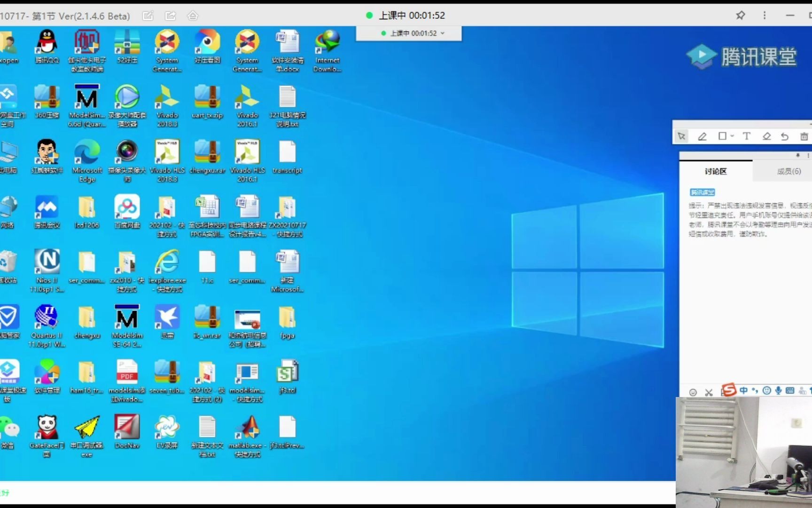Launch Vivado 2018.3 shortcut
Screen dimensions: 812x508
(167, 106)
